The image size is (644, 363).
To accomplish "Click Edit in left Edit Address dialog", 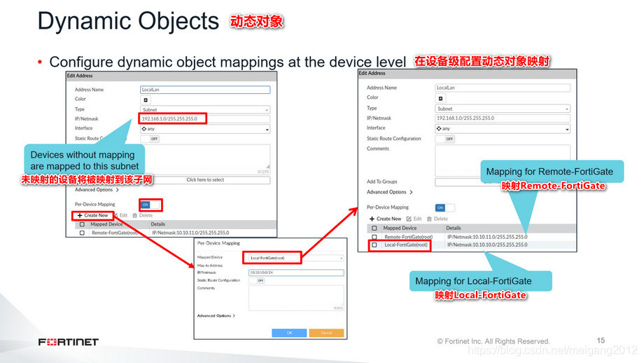I will (120, 215).
